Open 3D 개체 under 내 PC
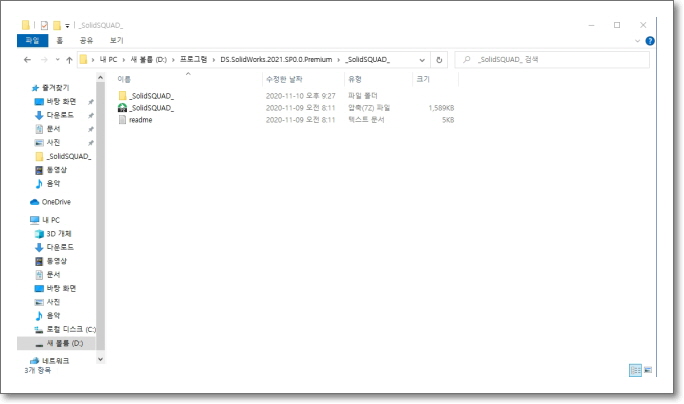The width and height of the screenshot is (684, 404). [x=53, y=234]
